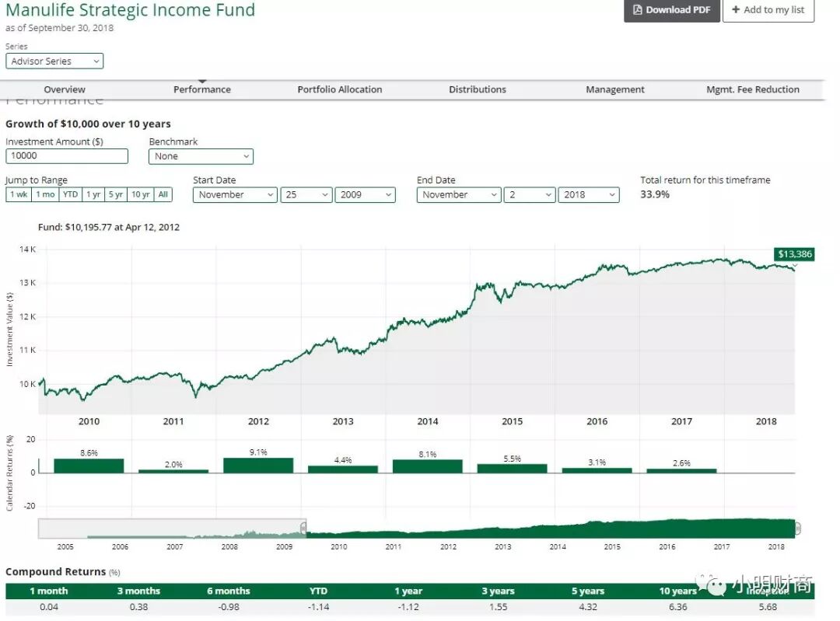The height and width of the screenshot is (621, 840).
Task: Select the 1 mo range button
Action: (46, 194)
